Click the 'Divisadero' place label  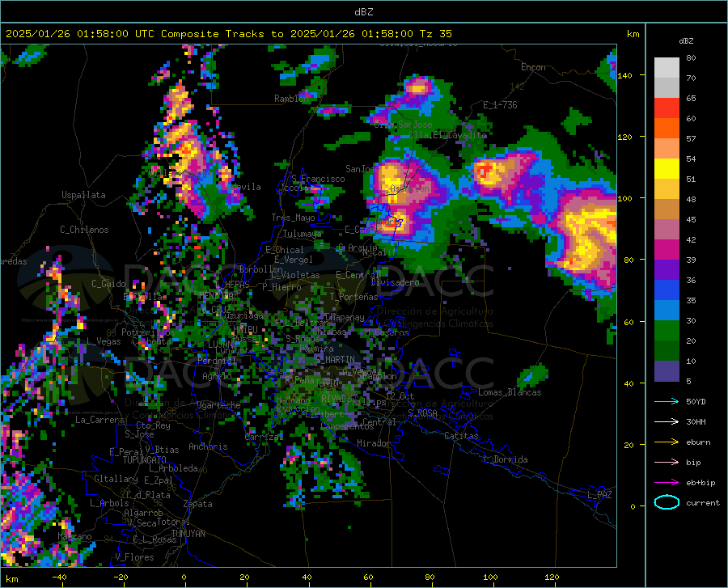[395, 282]
